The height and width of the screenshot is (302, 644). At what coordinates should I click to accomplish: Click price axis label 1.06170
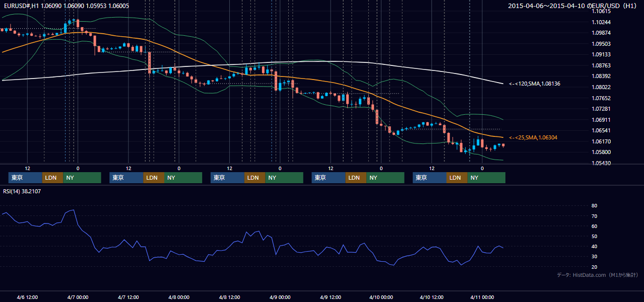coord(601,141)
